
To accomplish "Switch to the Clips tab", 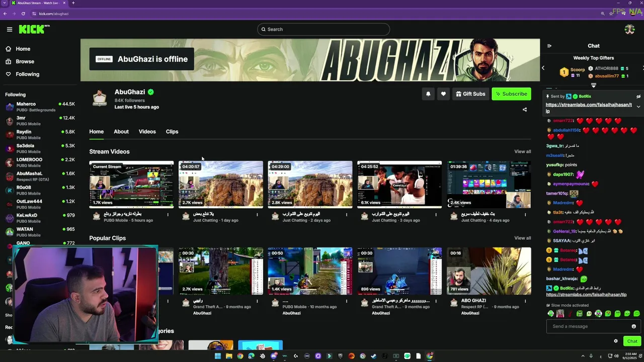I will click(172, 132).
